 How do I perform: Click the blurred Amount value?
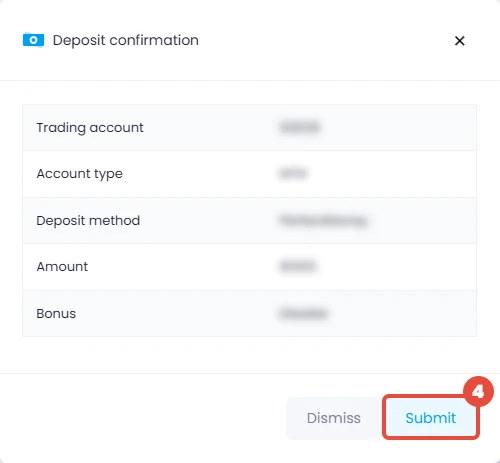(297, 266)
